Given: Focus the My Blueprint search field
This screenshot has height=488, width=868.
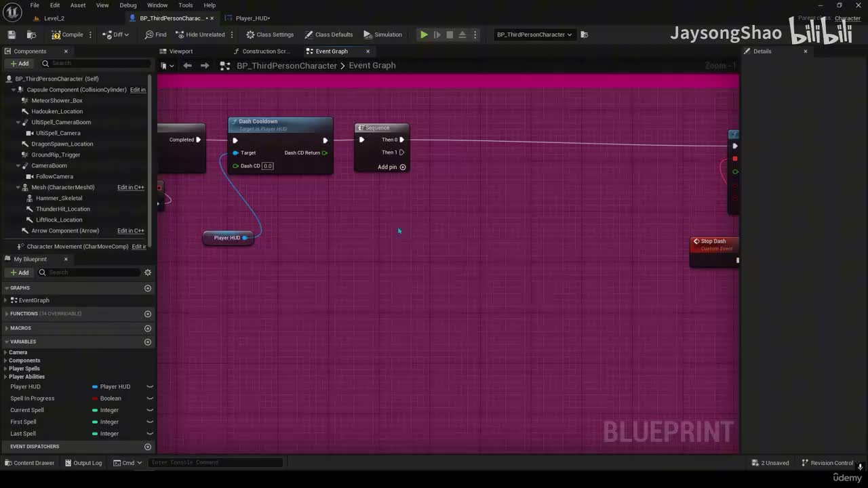Looking at the screenshot, I should (90, 272).
